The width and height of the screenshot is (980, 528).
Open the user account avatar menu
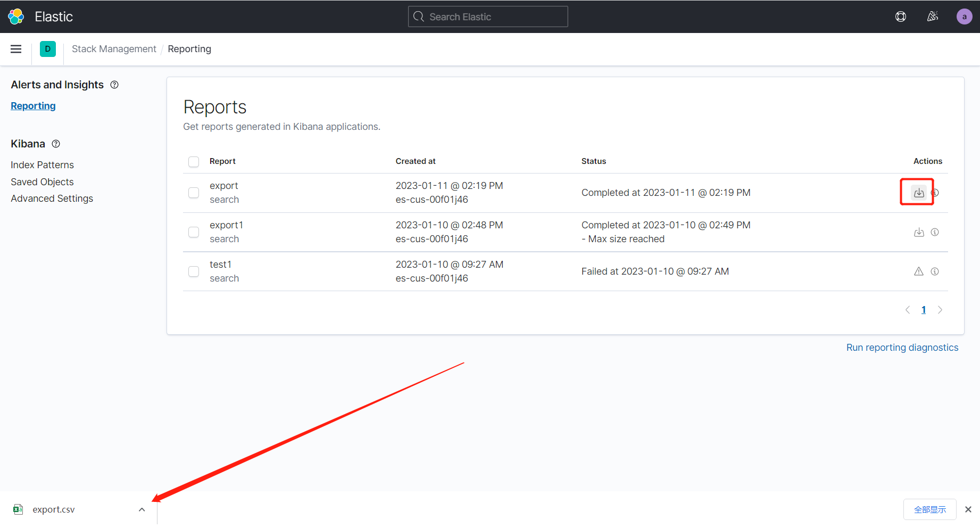965,16
